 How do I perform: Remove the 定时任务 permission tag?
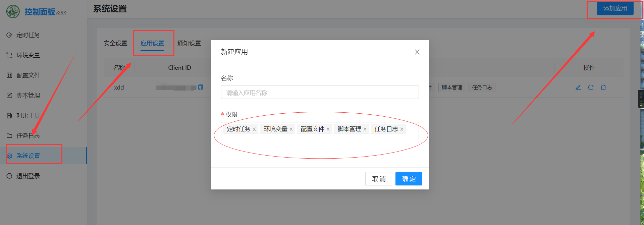point(254,129)
